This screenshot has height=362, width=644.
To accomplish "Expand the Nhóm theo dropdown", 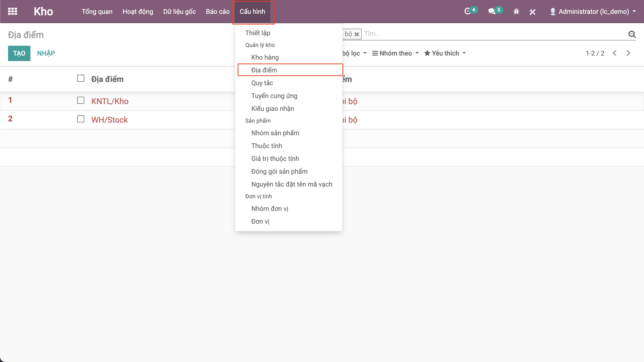I will pos(395,53).
